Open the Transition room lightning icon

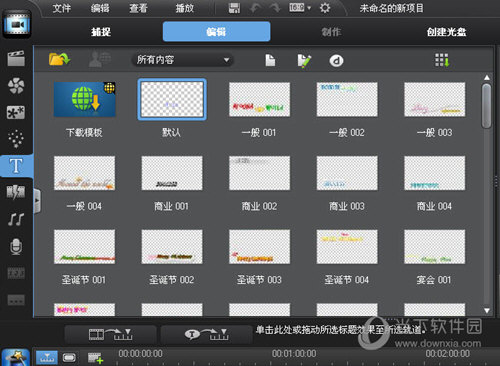[16, 192]
